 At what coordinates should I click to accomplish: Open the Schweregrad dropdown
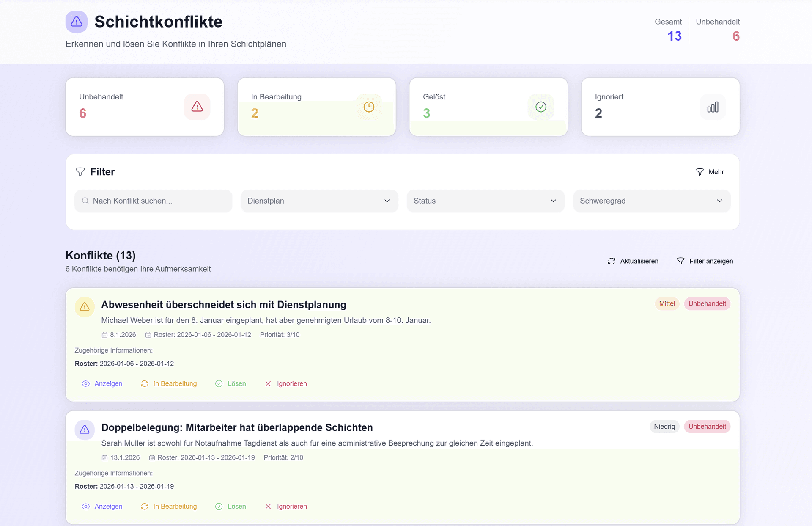tap(651, 201)
